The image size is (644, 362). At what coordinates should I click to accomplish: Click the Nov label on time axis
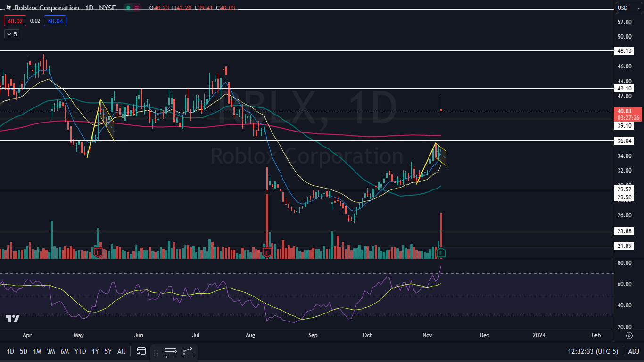pyautogui.click(x=428, y=335)
